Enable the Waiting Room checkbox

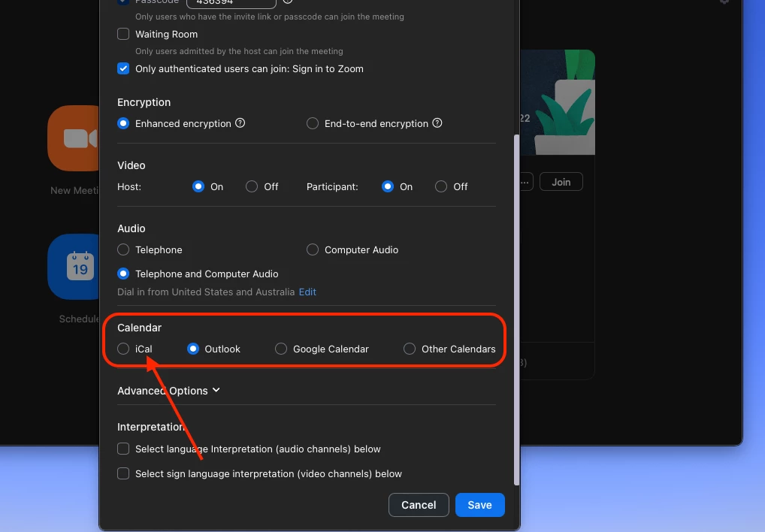tap(123, 34)
